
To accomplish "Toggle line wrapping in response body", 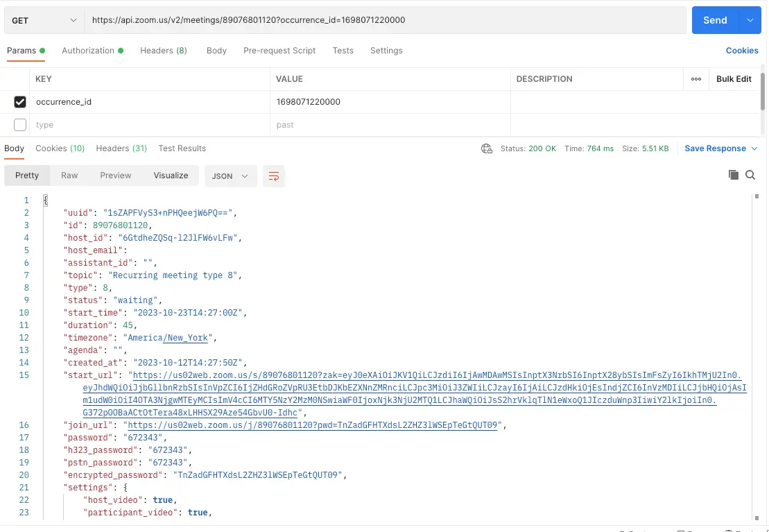I will [x=273, y=175].
